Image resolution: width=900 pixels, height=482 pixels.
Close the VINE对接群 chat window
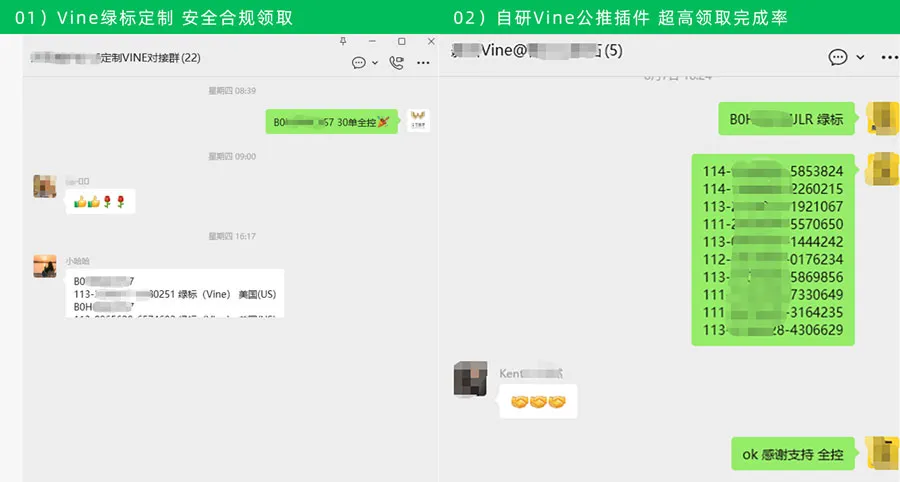click(x=431, y=41)
